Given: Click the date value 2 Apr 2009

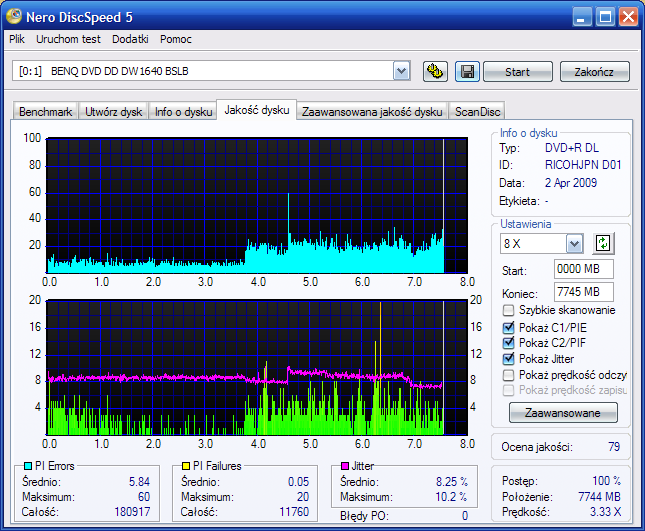Looking at the screenshot, I should (x=571, y=183).
